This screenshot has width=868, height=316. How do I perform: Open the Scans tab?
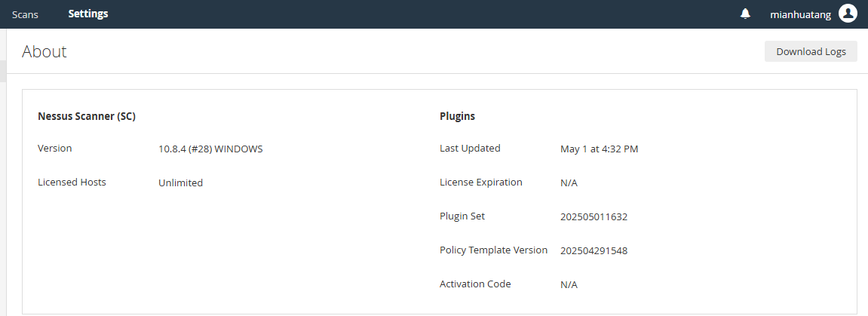coord(25,14)
